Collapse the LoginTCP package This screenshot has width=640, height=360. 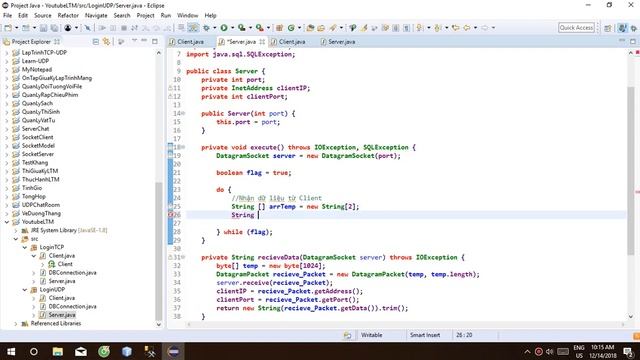(24, 247)
